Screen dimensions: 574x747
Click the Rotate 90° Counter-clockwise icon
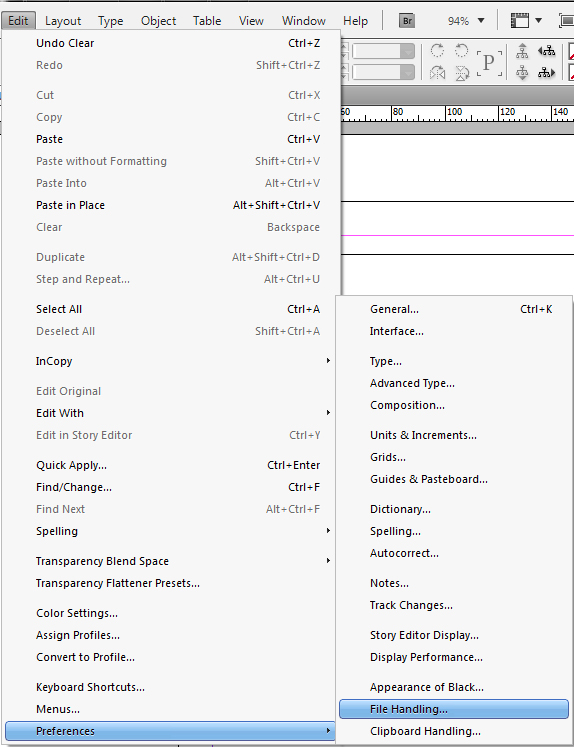pos(461,50)
